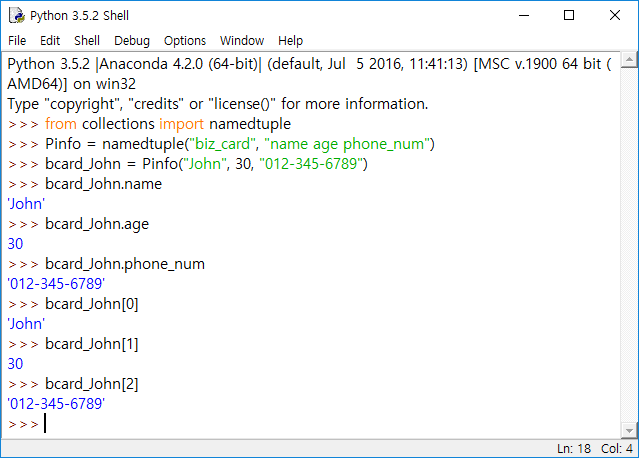Open the Window menu
This screenshot has width=639, height=458.
point(242,41)
